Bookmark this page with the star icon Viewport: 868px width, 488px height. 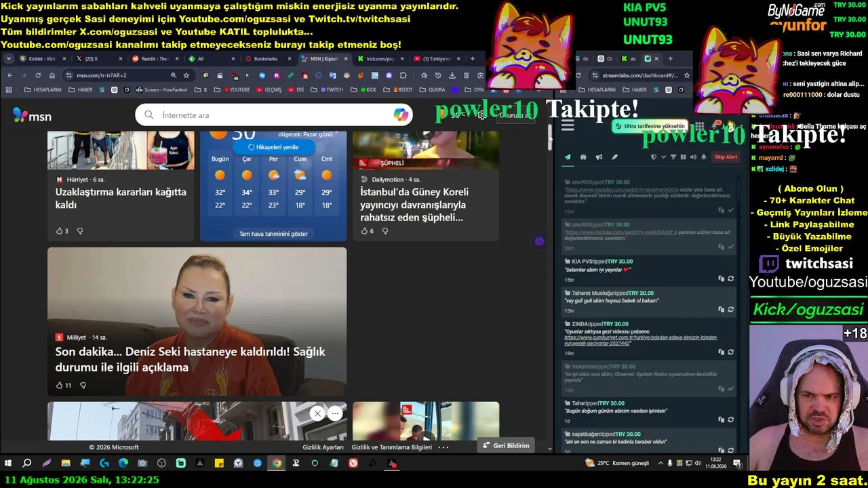pos(186,75)
